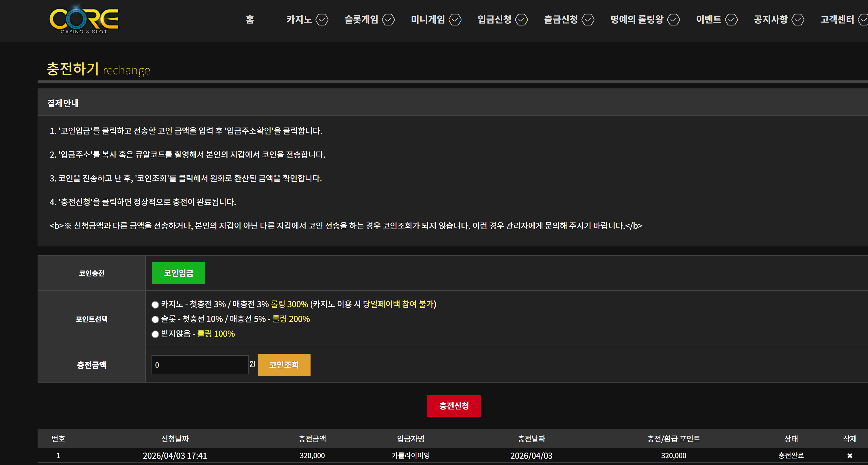The height and width of the screenshot is (465, 868).
Task: Expand the 공지사항 menu chevron
Action: tap(797, 20)
